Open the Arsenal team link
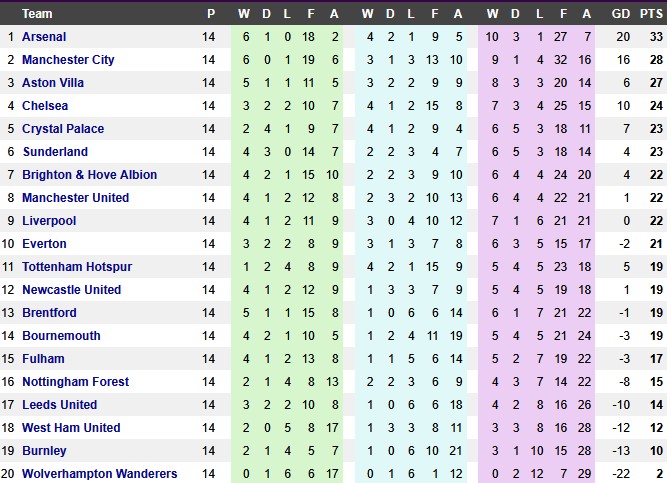 click(44, 36)
